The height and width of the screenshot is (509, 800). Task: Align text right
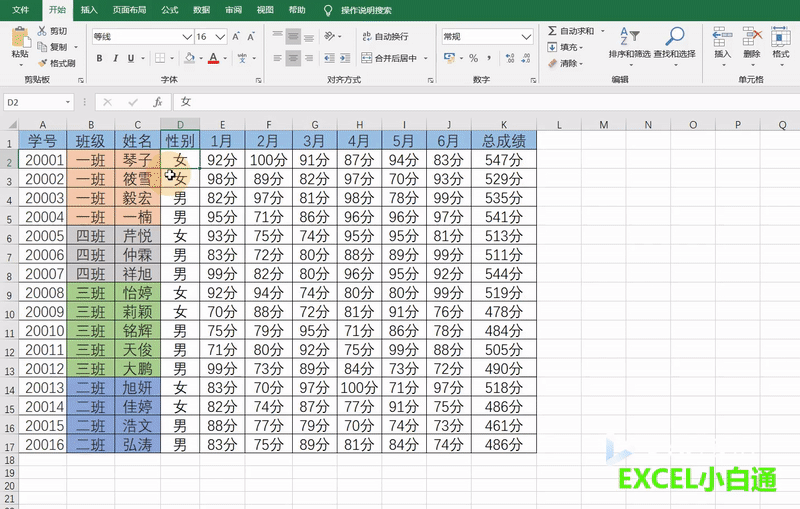tap(309, 58)
